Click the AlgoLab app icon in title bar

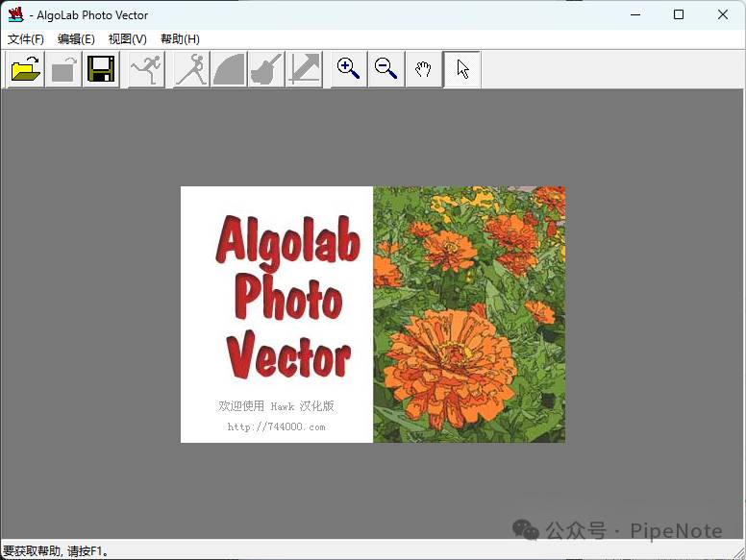pyautogui.click(x=15, y=14)
